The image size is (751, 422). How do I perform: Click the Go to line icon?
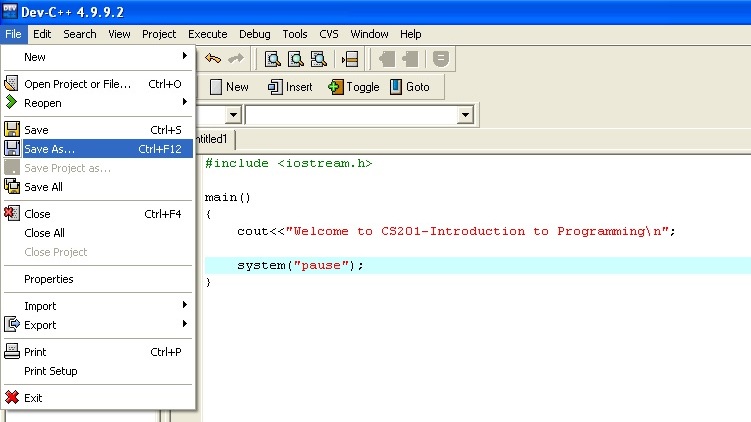pyautogui.click(x=350, y=59)
